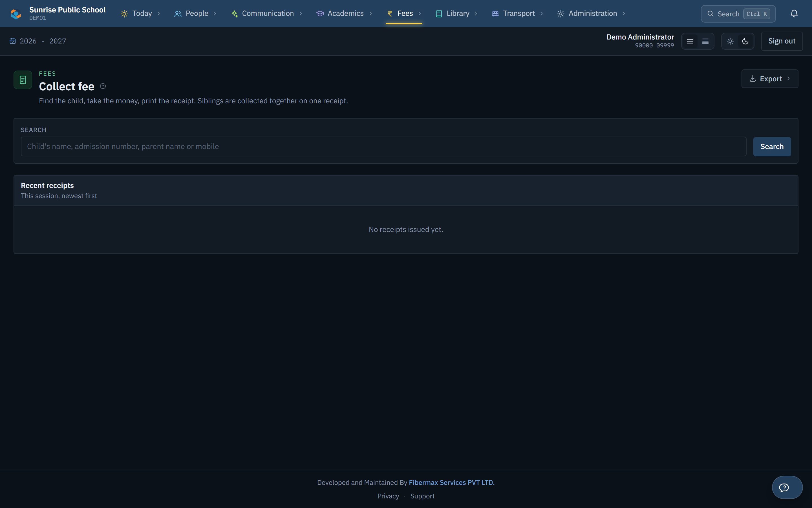Expand the Academics menu chevron
This screenshot has height=508, width=812.
click(370, 14)
